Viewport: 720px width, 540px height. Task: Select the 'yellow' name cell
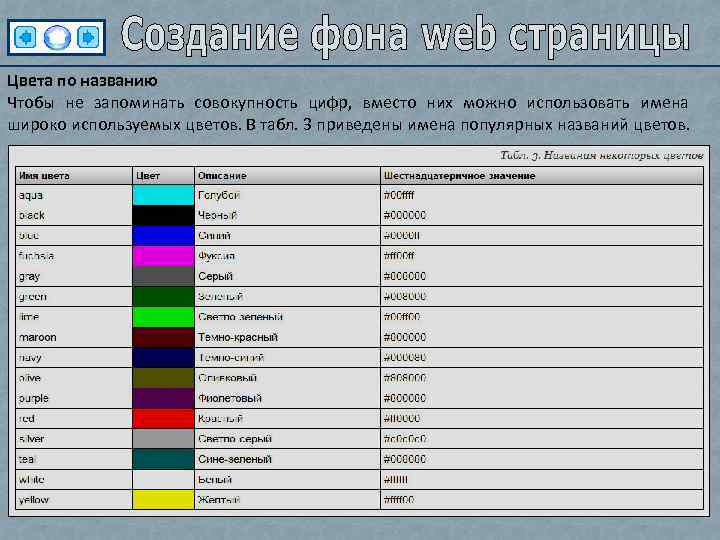tap(74, 500)
